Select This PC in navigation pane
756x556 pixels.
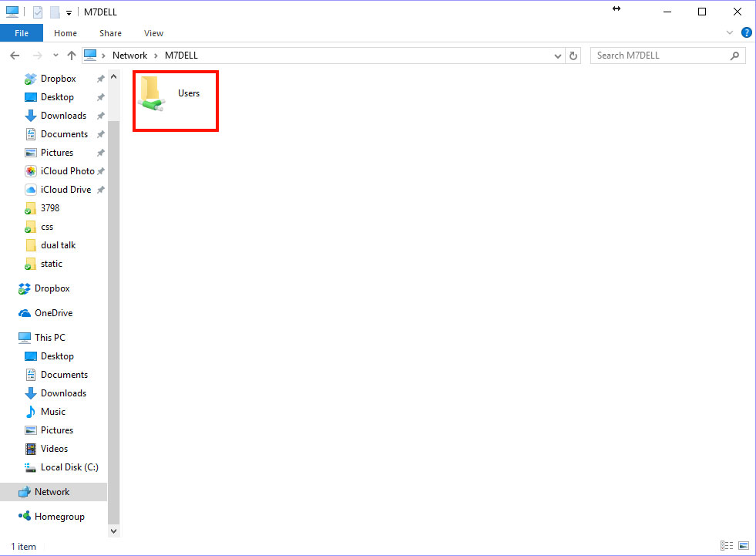[x=49, y=338]
